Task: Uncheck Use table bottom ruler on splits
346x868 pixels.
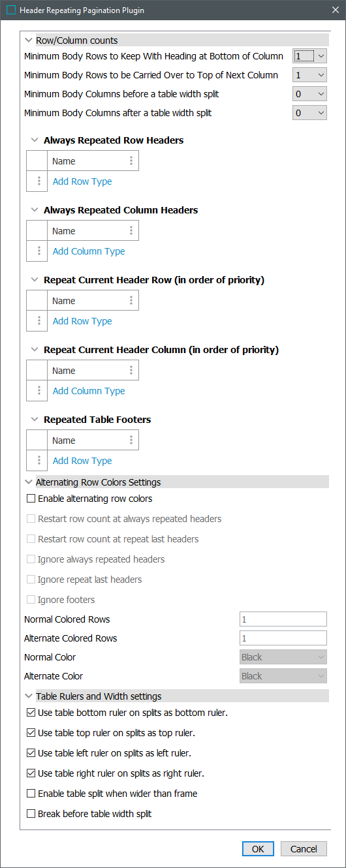Action: [31, 713]
